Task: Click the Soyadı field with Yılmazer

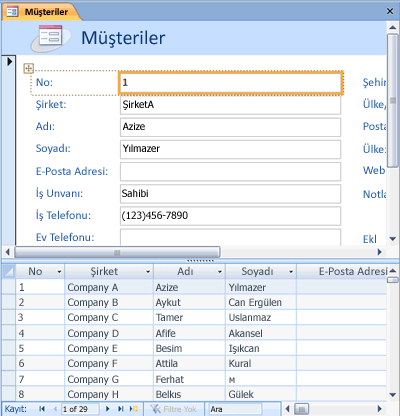Action: pyautogui.click(x=230, y=149)
